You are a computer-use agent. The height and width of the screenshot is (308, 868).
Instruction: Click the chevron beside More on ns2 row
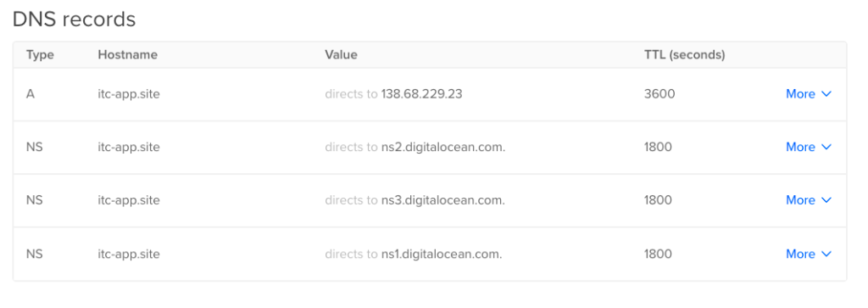click(826, 147)
